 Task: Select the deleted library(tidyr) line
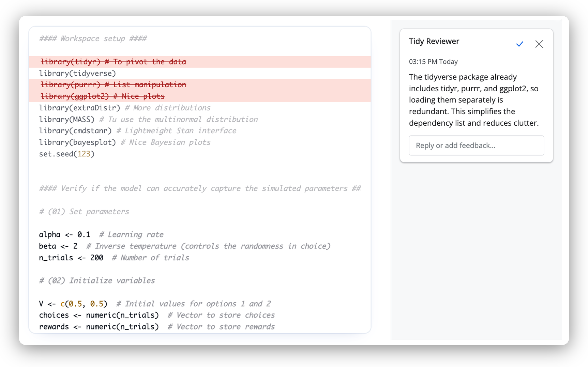113,62
